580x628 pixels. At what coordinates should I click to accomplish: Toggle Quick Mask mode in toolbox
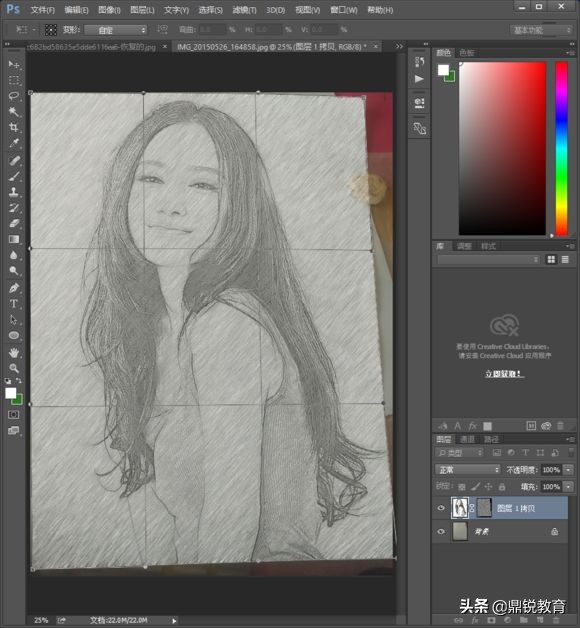point(14,415)
